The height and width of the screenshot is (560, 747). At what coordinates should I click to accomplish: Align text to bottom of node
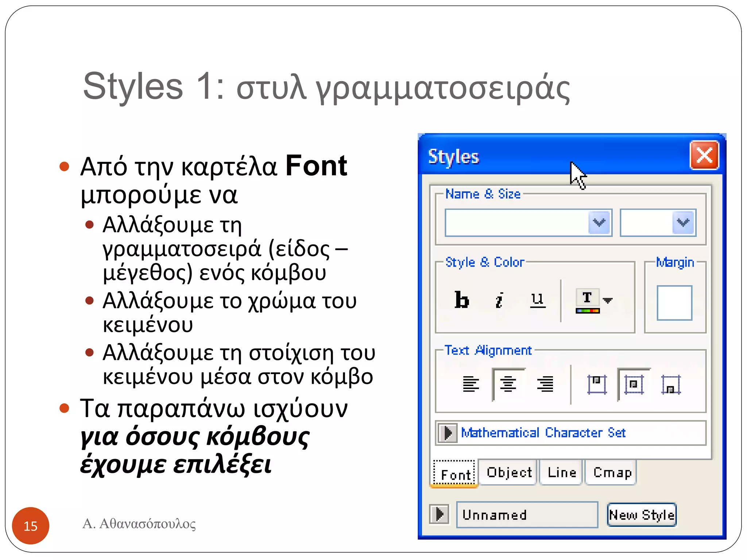[x=671, y=385]
